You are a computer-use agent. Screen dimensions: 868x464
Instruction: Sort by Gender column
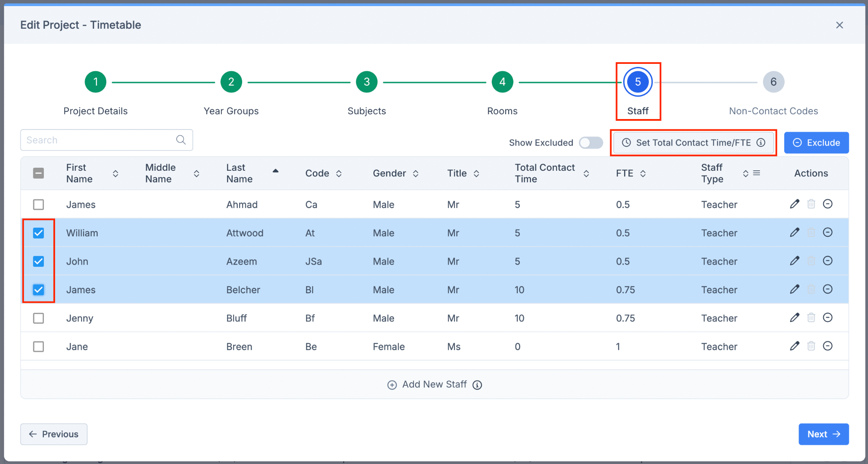pyautogui.click(x=416, y=173)
